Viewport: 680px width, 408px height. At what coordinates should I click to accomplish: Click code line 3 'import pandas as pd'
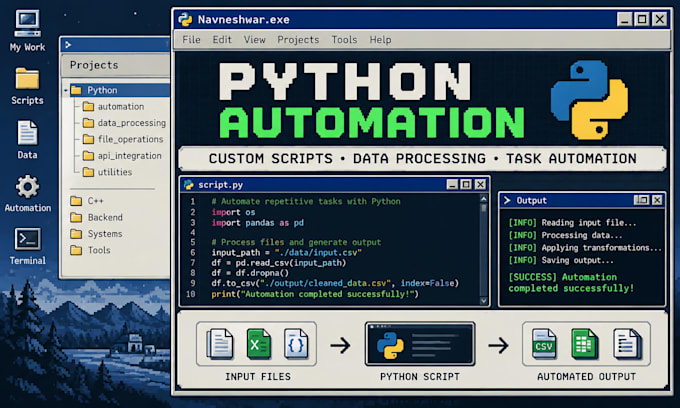coord(258,223)
